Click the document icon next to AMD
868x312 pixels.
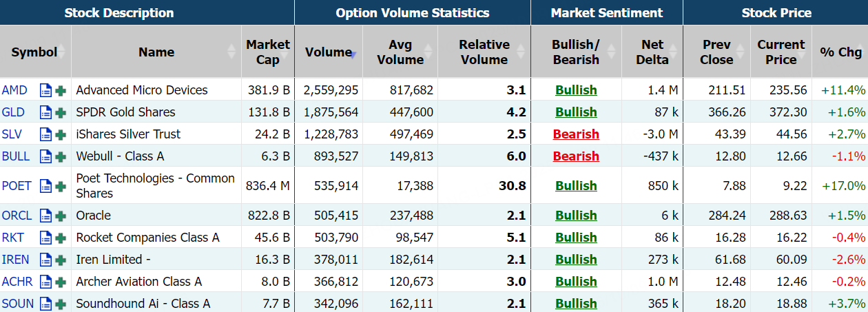[45, 90]
